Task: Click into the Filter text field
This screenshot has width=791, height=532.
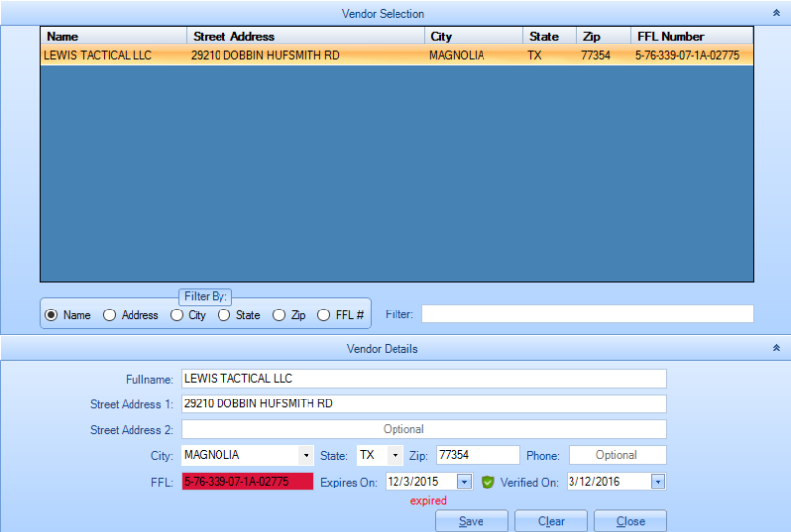Action: click(587, 313)
